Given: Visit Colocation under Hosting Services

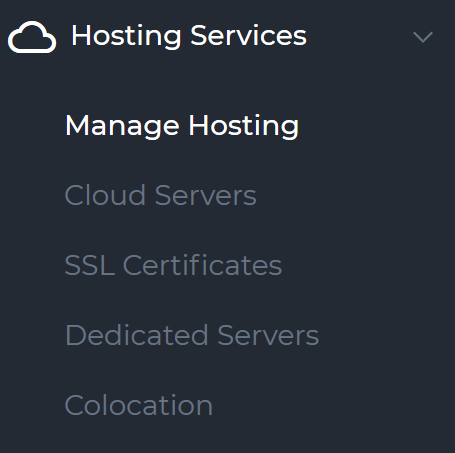Looking at the screenshot, I should [x=139, y=405].
